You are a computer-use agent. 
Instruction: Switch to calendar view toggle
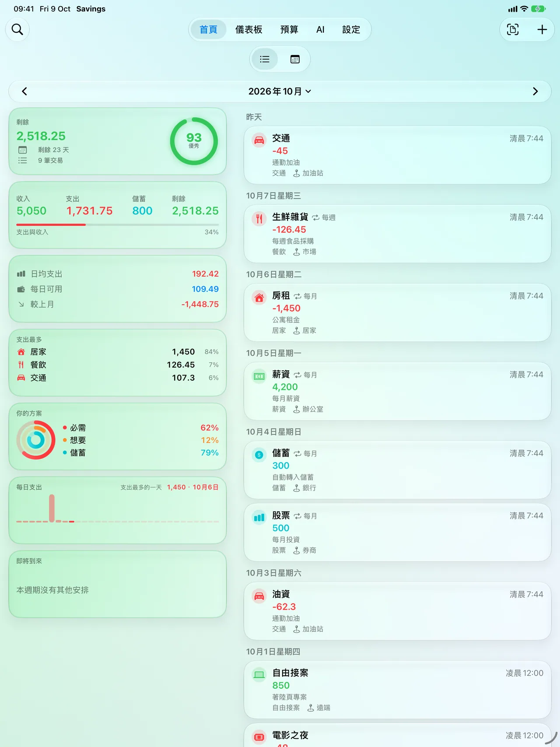[295, 59]
